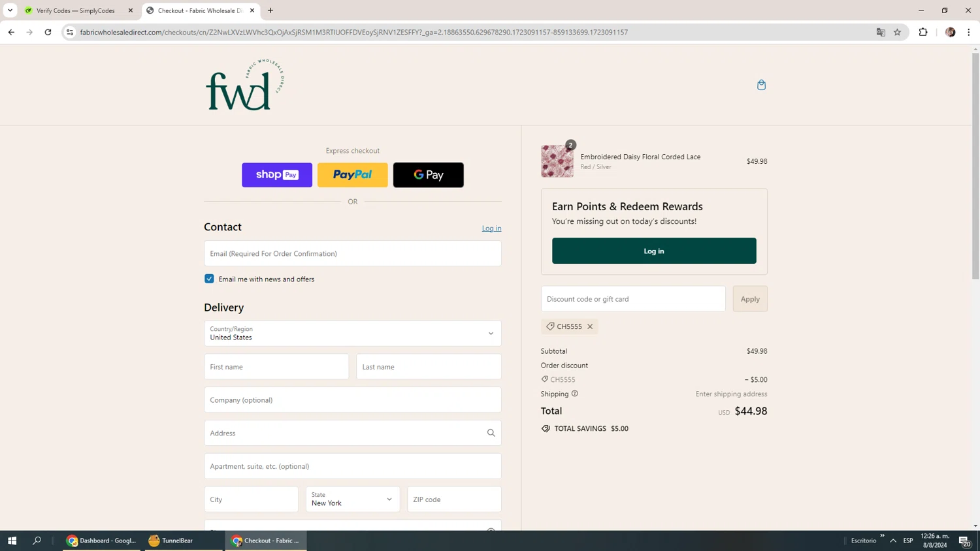Screen dimensions: 980x551
Task: Pay with Shop Pay button
Action: click(x=277, y=175)
